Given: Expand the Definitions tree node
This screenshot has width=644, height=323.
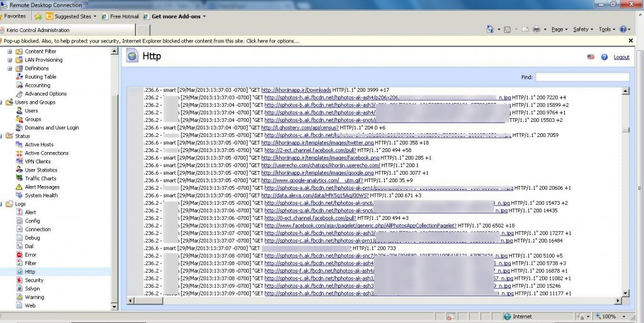Looking at the screenshot, I should [x=10, y=68].
